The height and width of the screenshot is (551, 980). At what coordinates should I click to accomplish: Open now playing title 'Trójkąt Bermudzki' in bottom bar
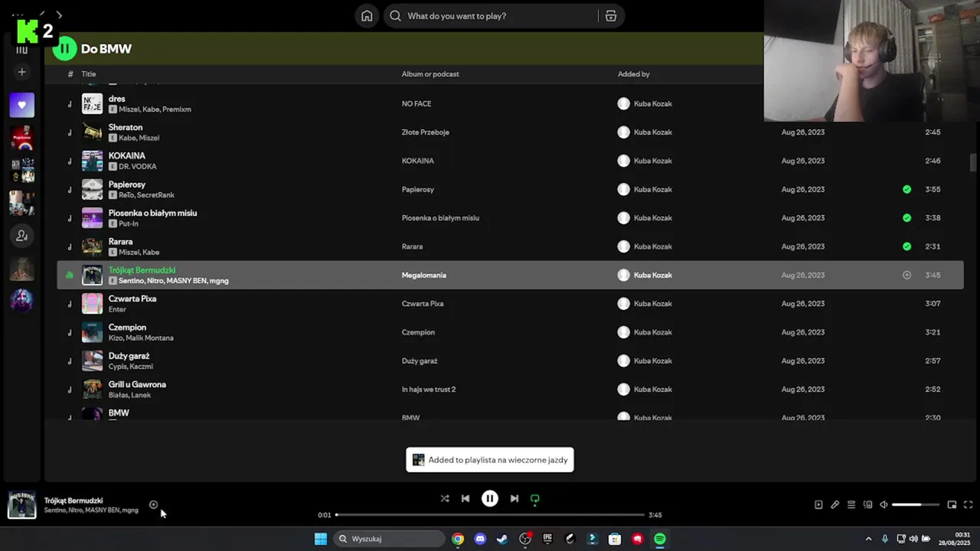73,500
